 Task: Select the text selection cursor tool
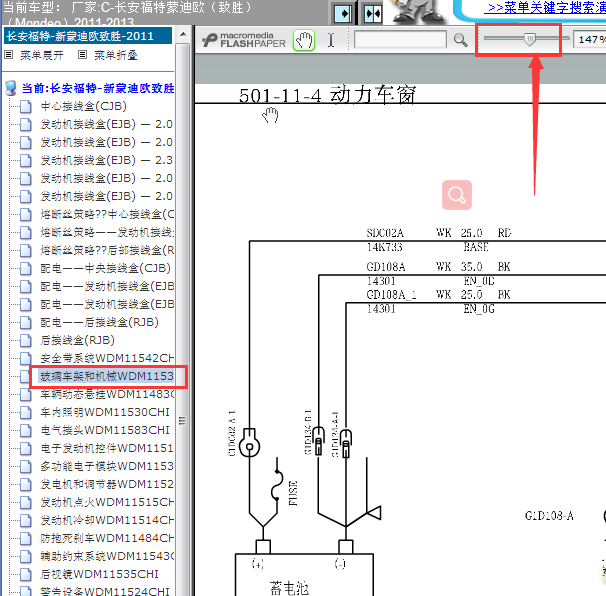[331, 40]
